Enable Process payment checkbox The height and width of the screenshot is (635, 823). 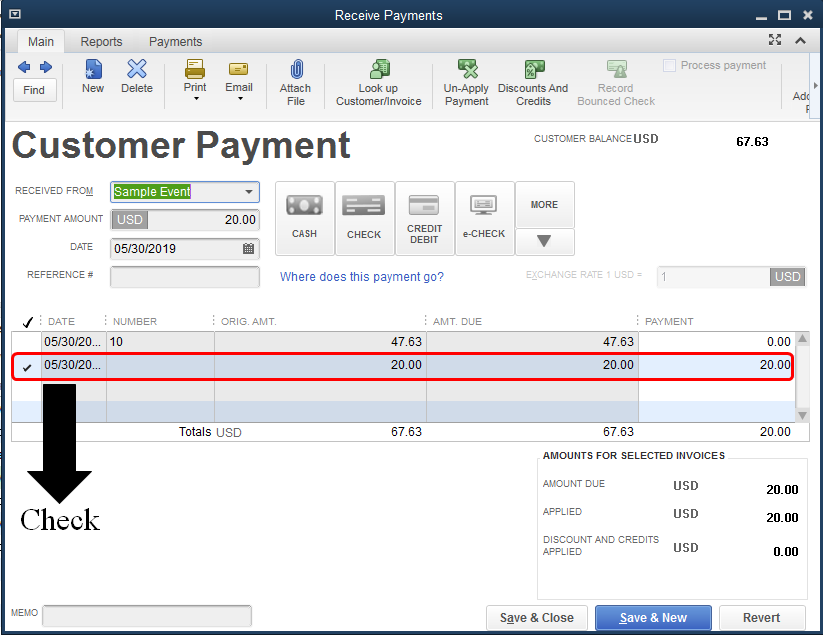point(669,66)
